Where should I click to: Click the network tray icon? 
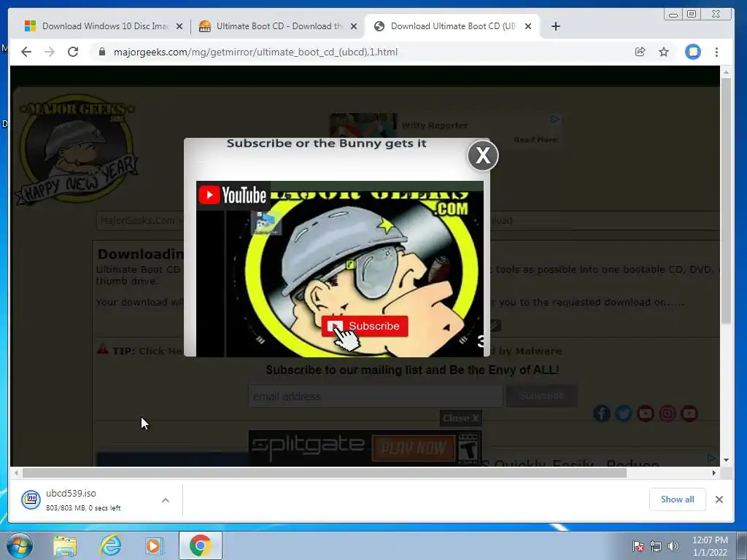656,546
